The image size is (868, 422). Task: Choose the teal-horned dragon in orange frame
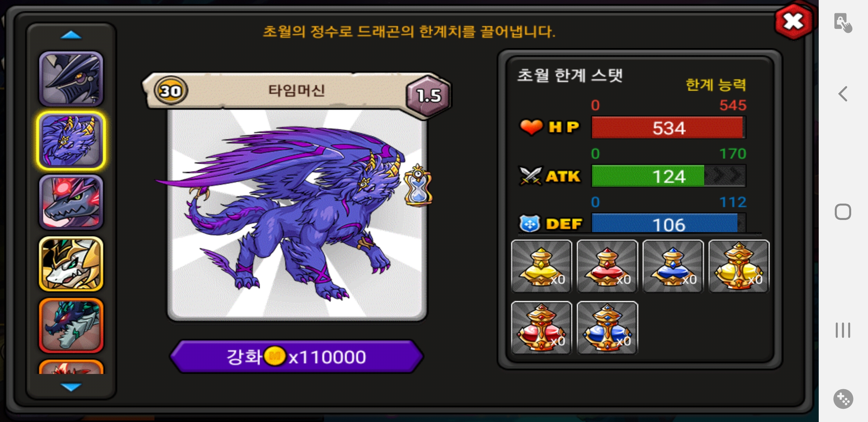click(x=71, y=325)
